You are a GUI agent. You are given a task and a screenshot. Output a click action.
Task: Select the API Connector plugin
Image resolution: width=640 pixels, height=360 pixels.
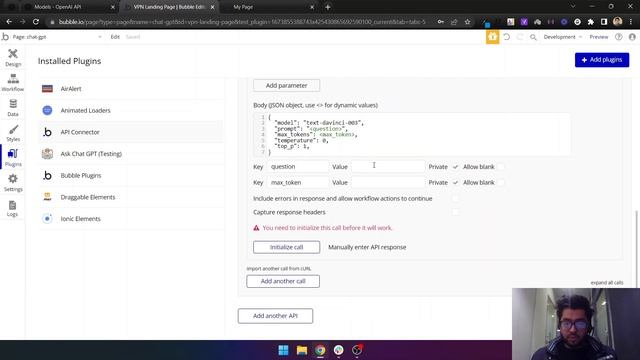(131, 132)
